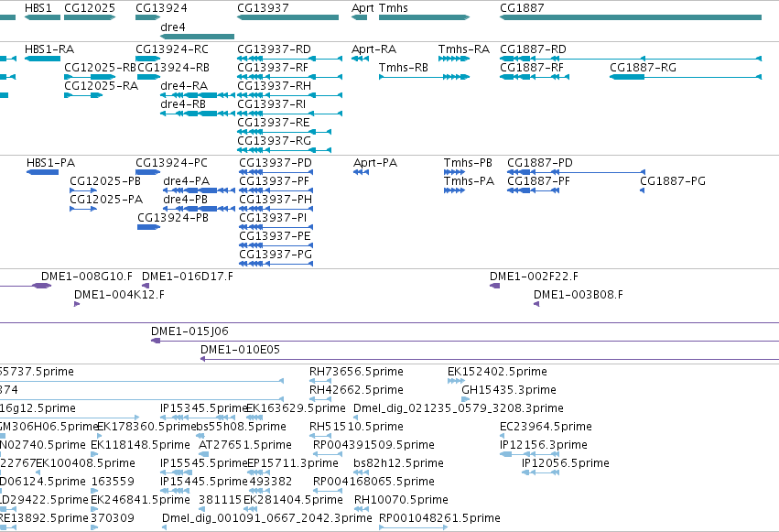779x532 pixels.
Task: Select Dmel_dig_021235_0579_3208.3prime feature
Action: [459, 408]
